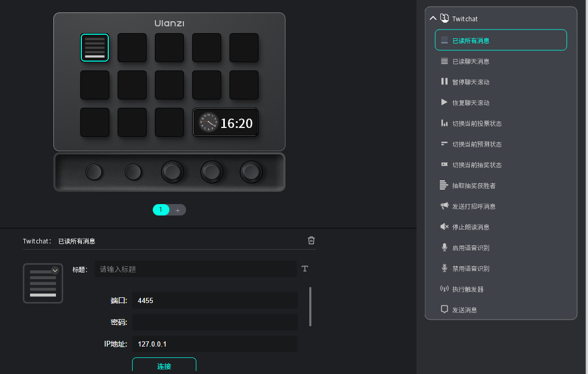Click the 连接 connect button
The image size is (588, 374).
[164, 366]
